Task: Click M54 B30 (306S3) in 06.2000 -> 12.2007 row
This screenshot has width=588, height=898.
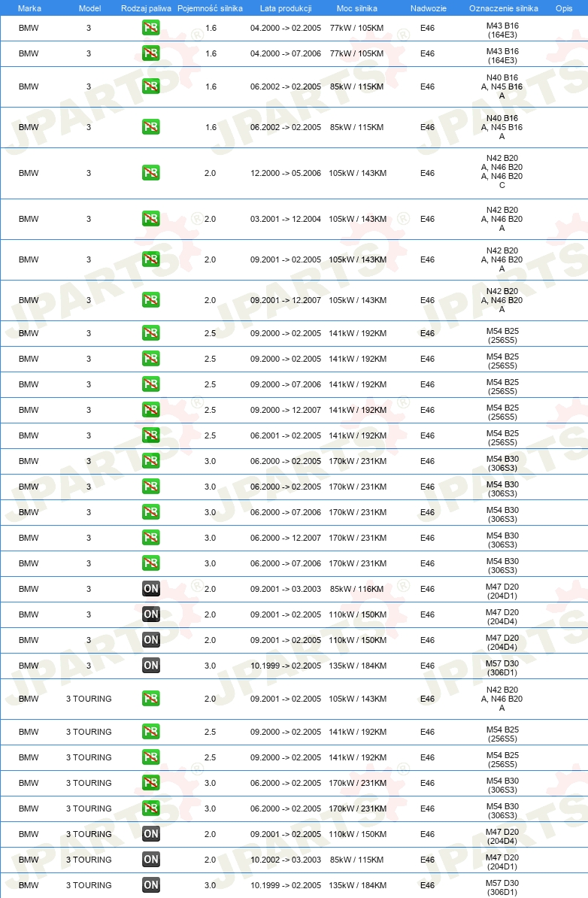Action: coord(502,540)
